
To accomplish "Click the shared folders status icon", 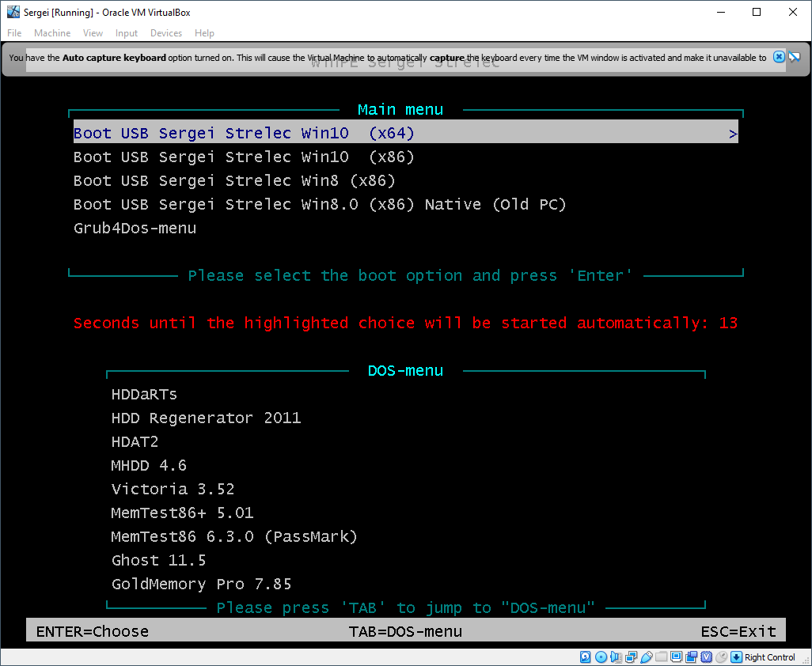I will (662, 657).
